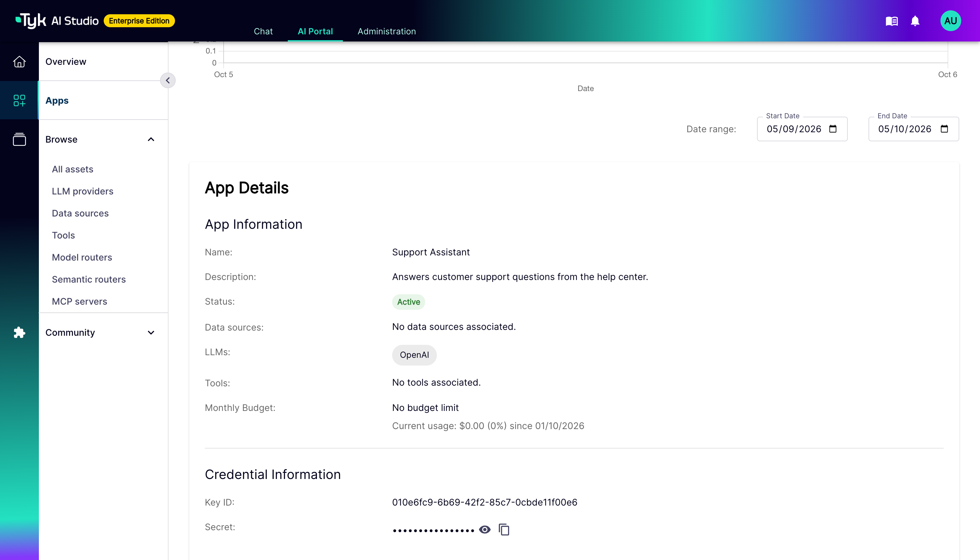This screenshot has height=560, width=980.
Task: Open the Start Date calendar picker icon
Action: (833, 129)
